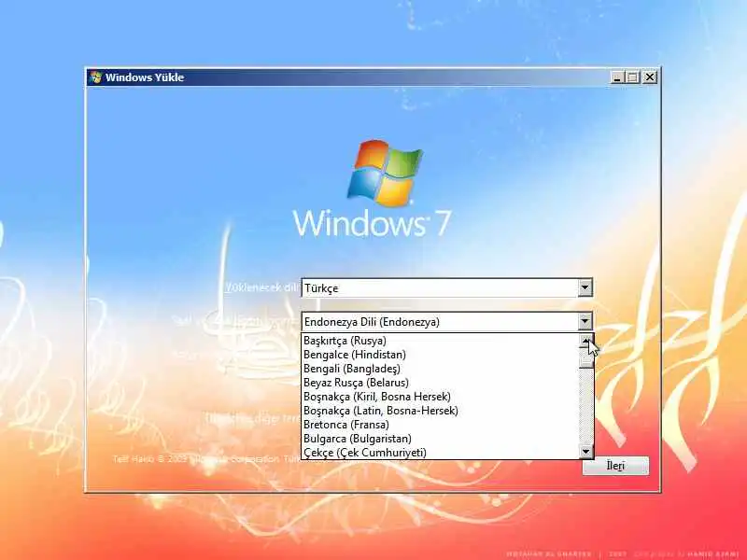Click the list scrollbar up arrow
Viewport: 747px width, 560px height.
click(x=586, y=341)
